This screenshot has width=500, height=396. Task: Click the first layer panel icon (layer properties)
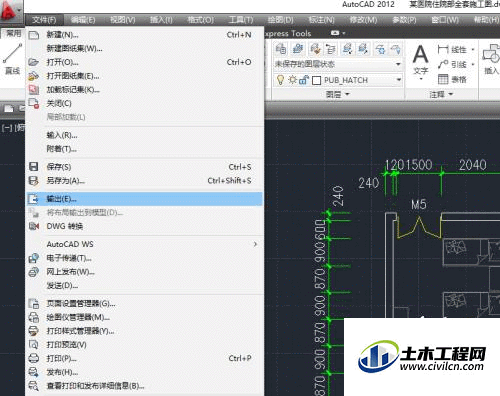coord(281,49)
